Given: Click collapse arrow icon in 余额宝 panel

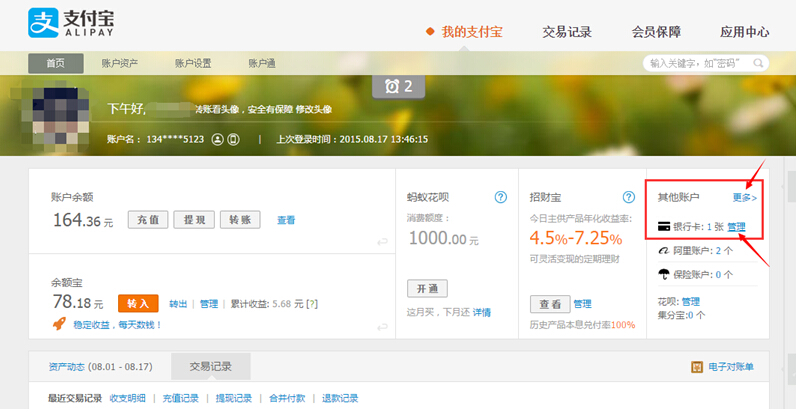Looking at the screenshot, I should click(382, 328).
